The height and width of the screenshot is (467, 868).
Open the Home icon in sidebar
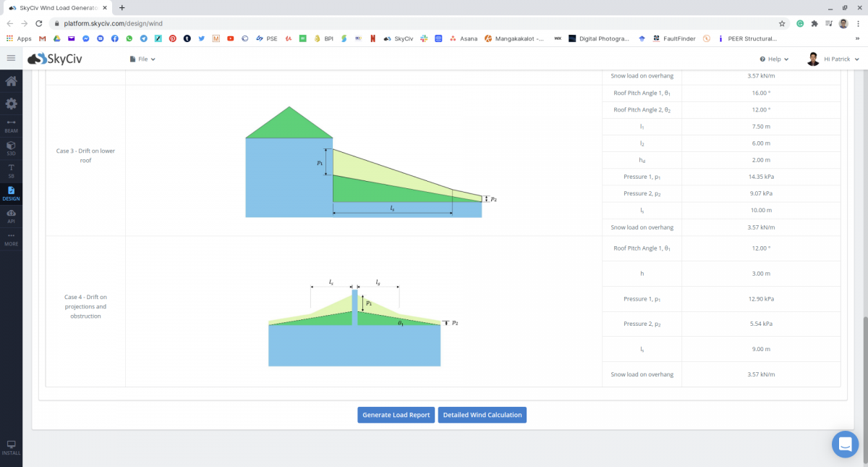pos(11,81)
